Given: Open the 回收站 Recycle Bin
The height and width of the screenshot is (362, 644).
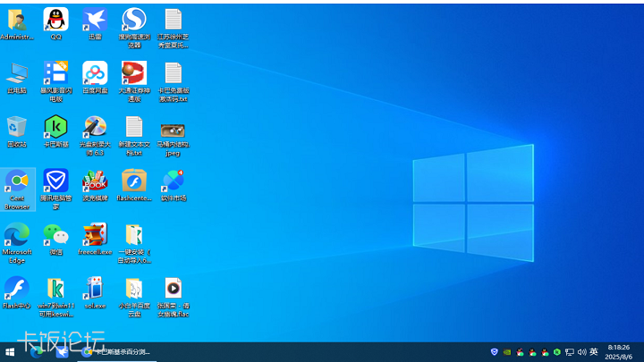Looking at the screenshot, I should click(17, 131).
